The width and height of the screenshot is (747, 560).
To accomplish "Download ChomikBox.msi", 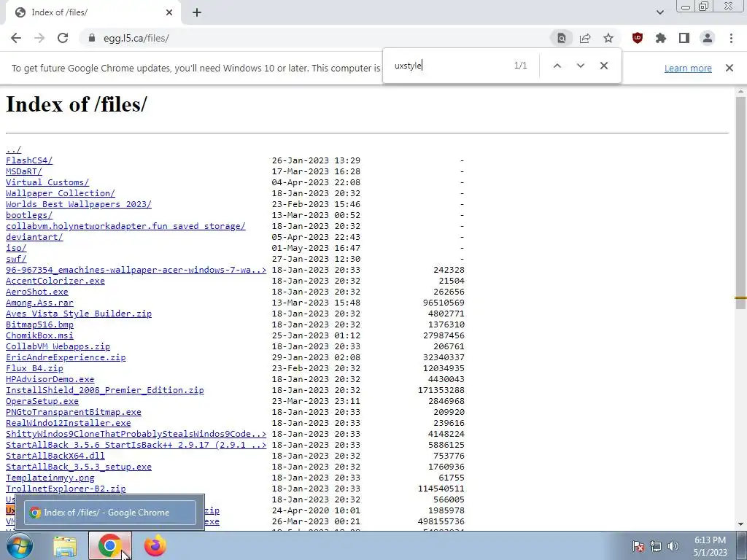I will tap(39, 335).
